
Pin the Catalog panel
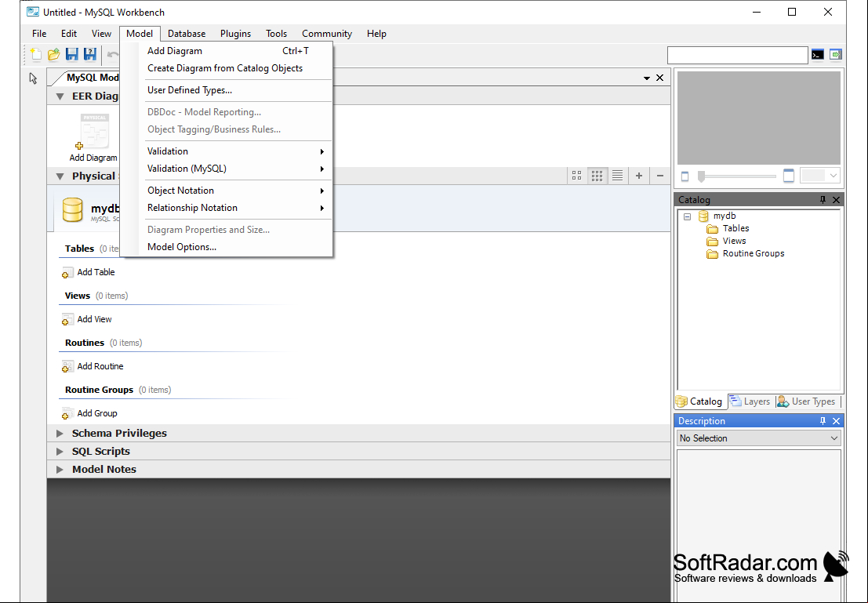(x=823, y=199)
